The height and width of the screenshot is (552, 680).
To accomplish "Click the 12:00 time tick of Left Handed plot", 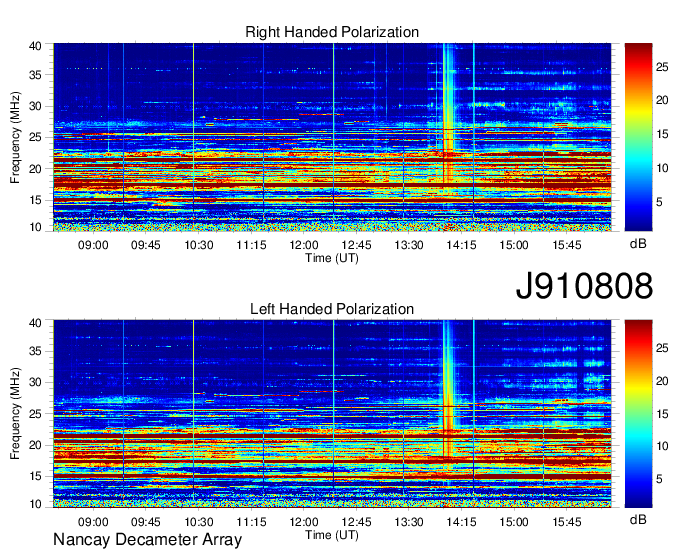I will [304, 522].
